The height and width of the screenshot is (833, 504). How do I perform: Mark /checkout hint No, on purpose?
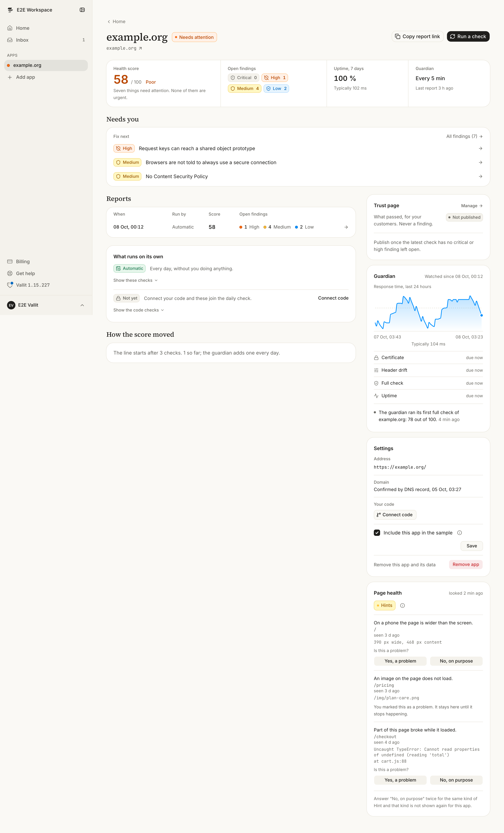click(456, 780)
